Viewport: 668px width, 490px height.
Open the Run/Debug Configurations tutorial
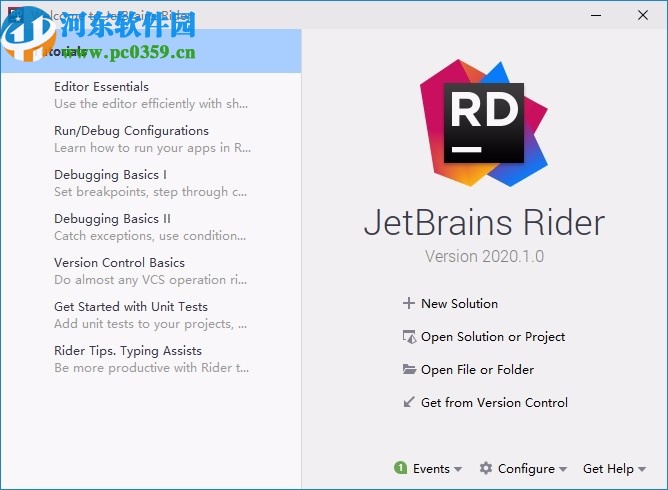coord(131,130)
